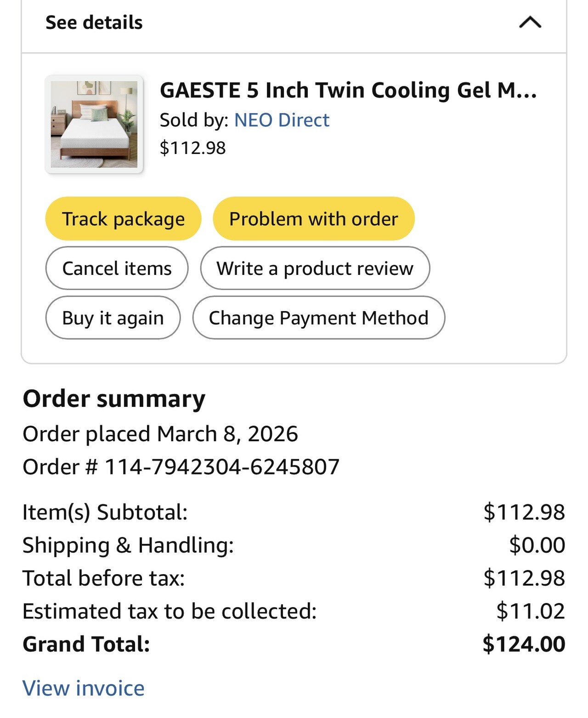
Task: Click the Item(s) Subtotal label
Action: (x=105, y=512)
